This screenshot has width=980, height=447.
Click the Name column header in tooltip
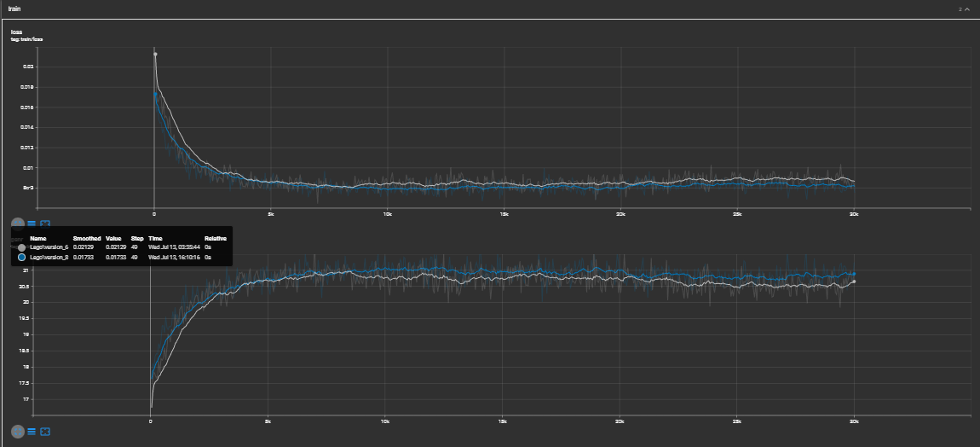point(37,239)
